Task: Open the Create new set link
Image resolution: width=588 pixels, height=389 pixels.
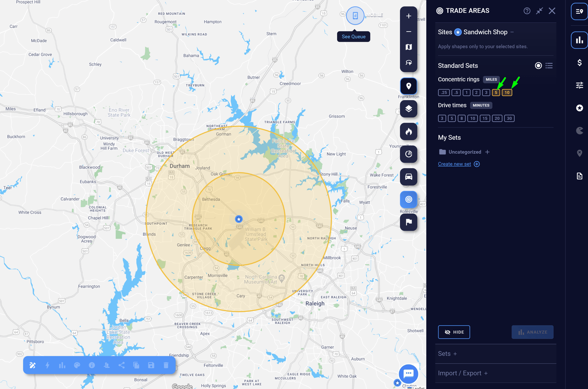Action: click(x=454, y=164)
